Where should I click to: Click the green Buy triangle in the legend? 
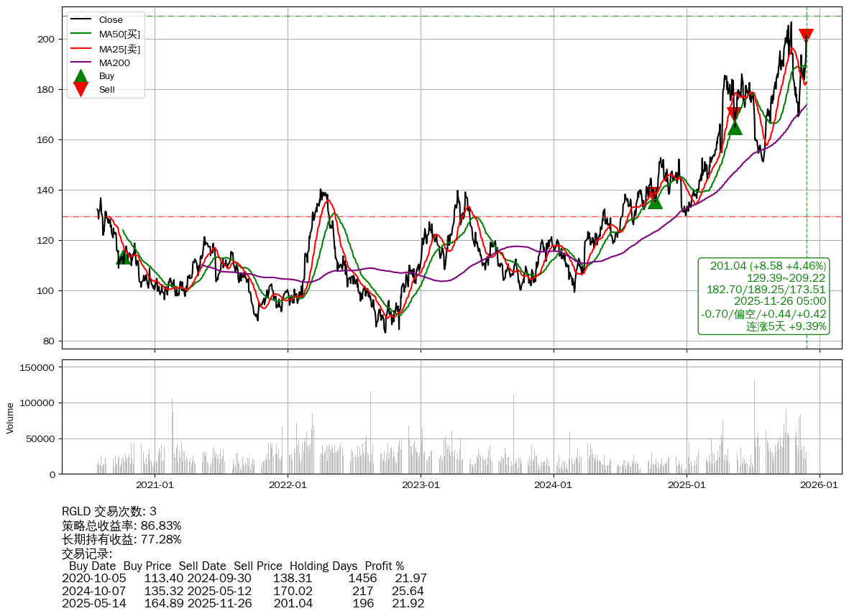[81, 76]
